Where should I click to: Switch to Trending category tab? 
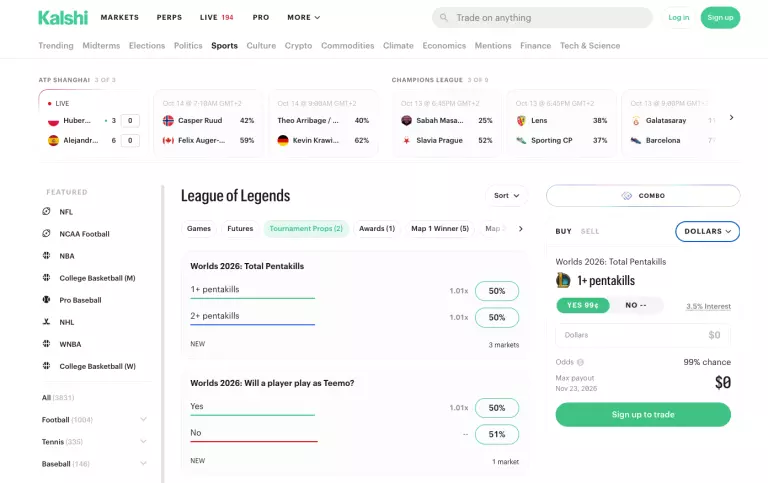point(56,46)
